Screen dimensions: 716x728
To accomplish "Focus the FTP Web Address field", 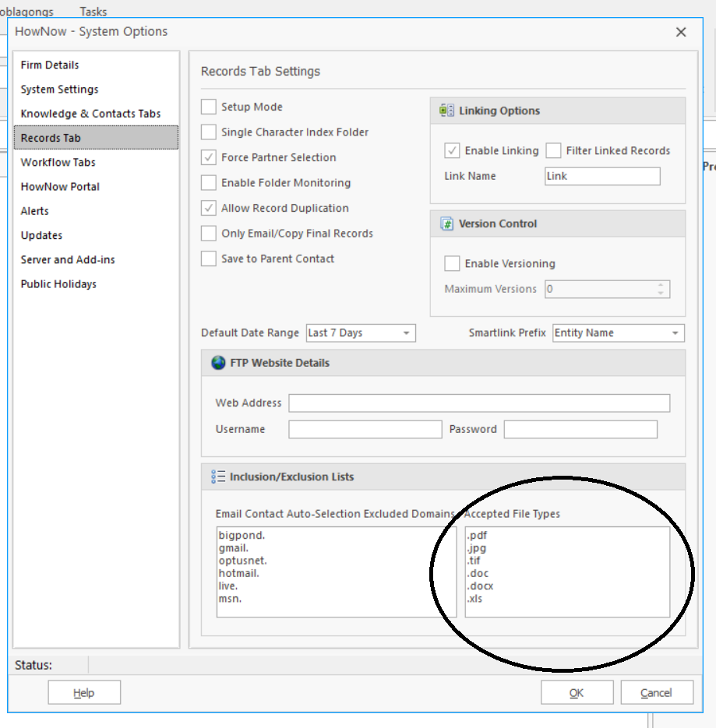I will (479, 403).
